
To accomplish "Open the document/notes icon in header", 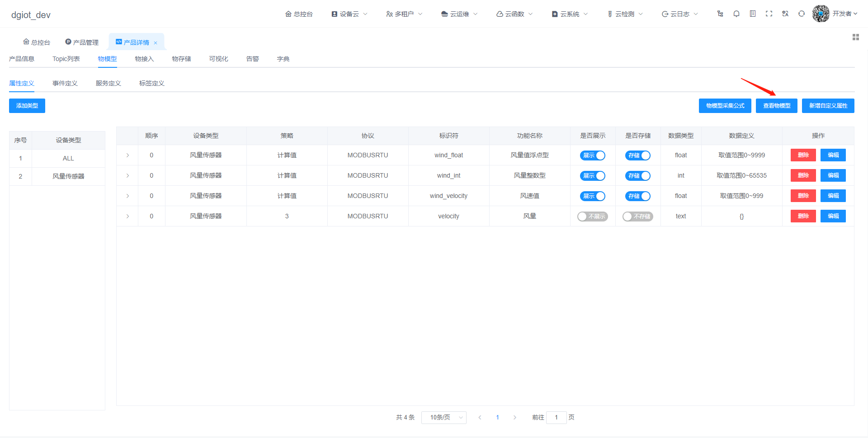I will point(753,14).
